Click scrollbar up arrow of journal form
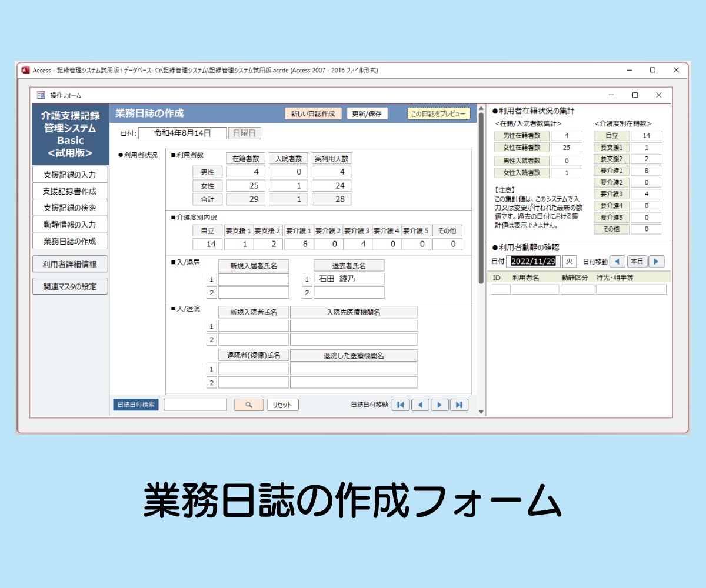This screenshot has width=706, height=588. click(x=481, y=109)
